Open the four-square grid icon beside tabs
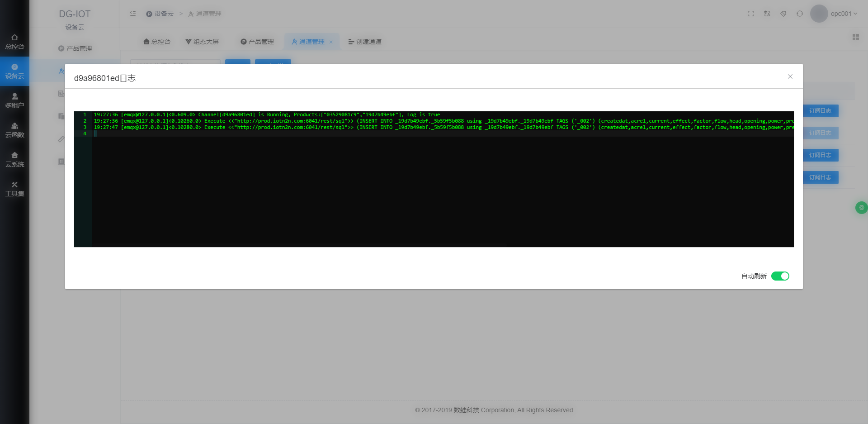The height and width of the screenshot is (424, 868). click(856, 37)
